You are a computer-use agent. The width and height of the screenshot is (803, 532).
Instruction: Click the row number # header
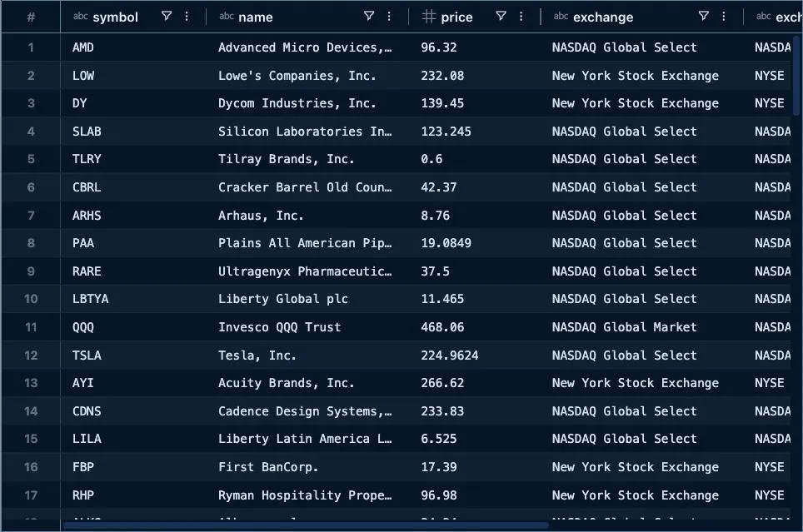(31, 17)
